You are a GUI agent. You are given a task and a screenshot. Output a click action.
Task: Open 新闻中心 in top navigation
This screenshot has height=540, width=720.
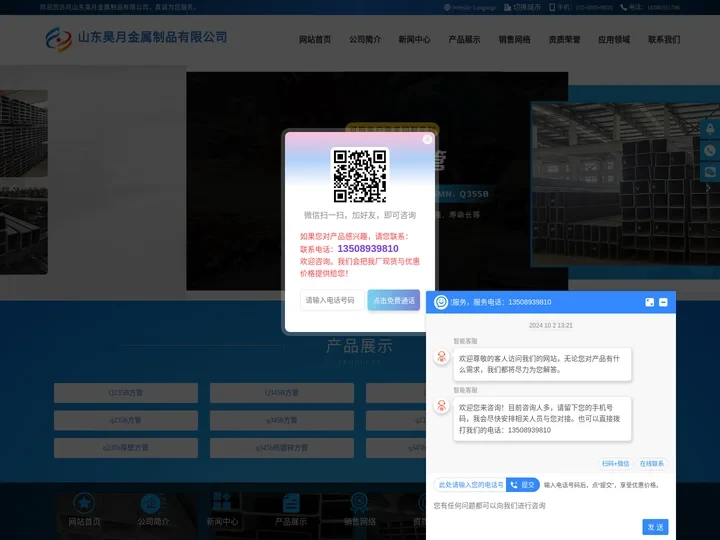click(x=415, y=39)
